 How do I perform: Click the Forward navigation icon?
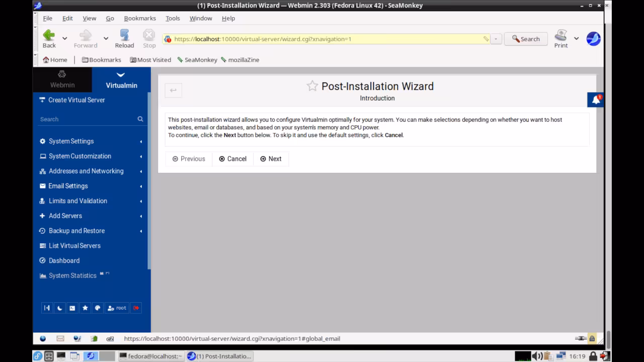coord(86,35)
